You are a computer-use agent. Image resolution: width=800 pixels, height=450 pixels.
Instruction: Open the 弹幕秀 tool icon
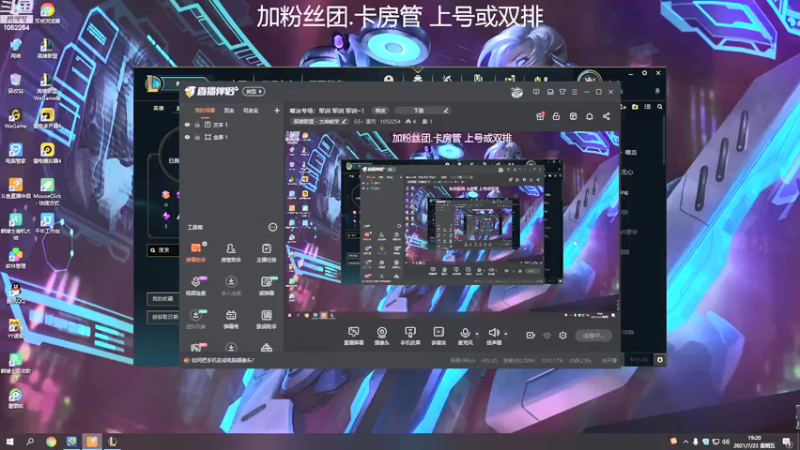(231, 318)
